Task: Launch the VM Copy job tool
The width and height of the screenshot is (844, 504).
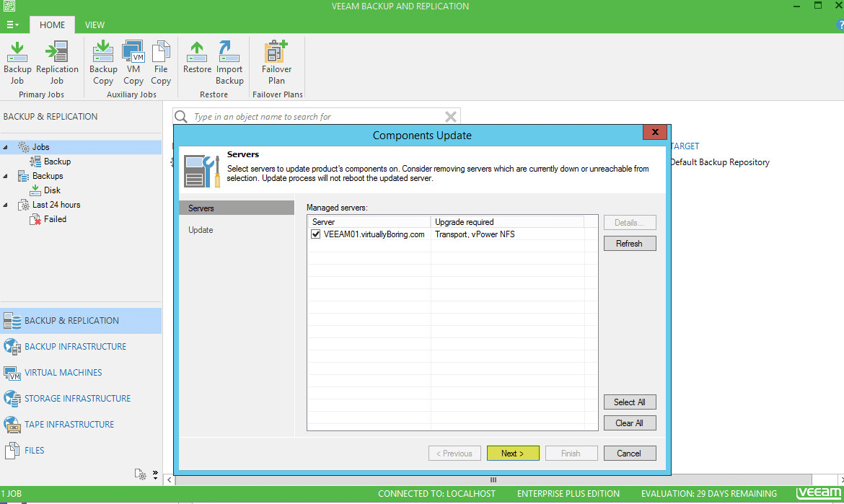Action: [133, 63]
